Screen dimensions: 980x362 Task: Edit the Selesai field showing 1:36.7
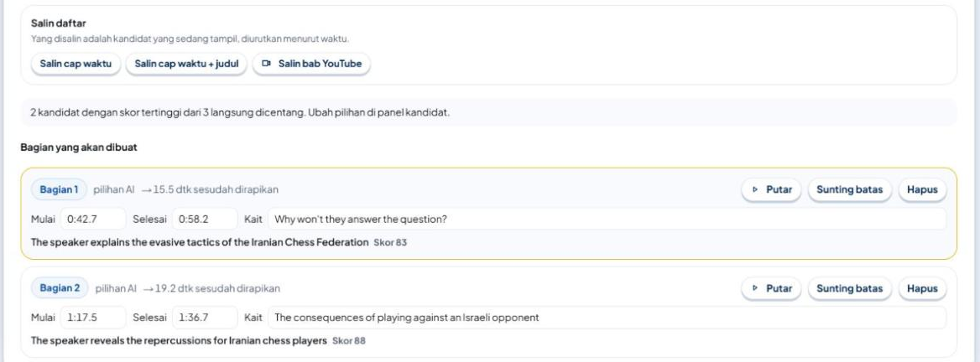205,318
